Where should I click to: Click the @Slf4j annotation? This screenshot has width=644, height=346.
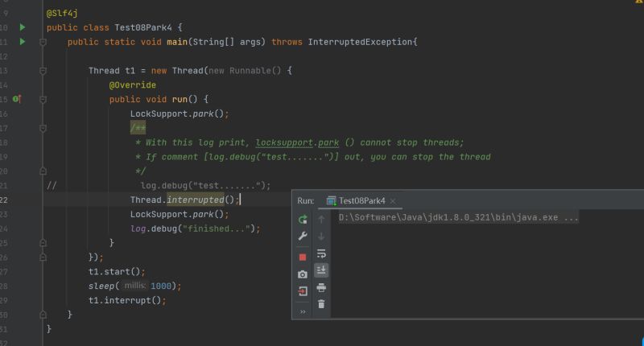(62, 14)
